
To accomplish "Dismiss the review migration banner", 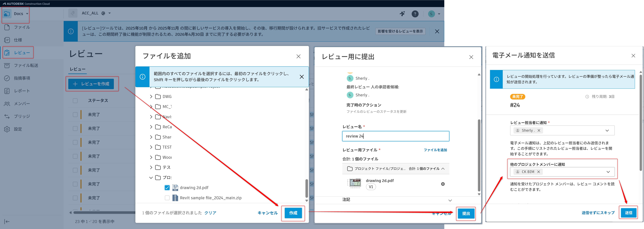I will point(437,31).
